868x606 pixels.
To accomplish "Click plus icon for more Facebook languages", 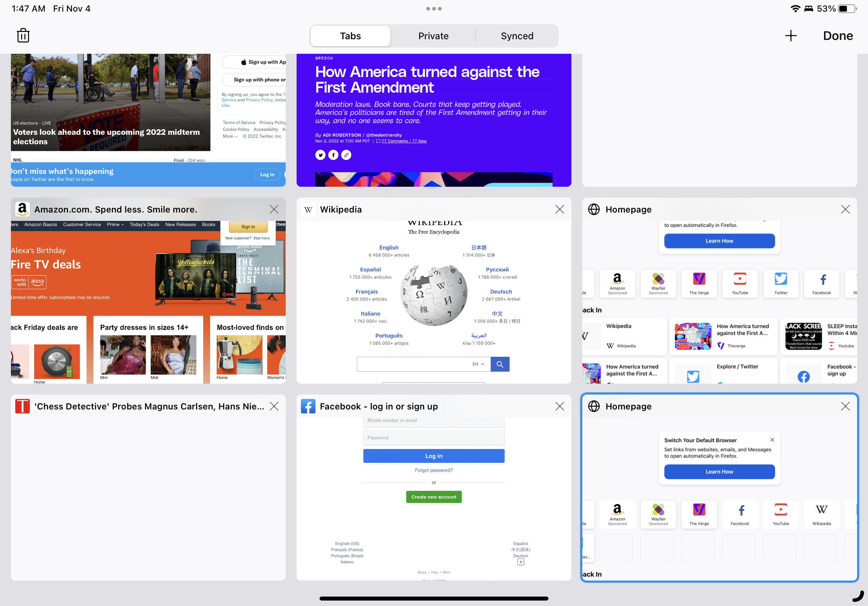I will (x=521, y=562).
